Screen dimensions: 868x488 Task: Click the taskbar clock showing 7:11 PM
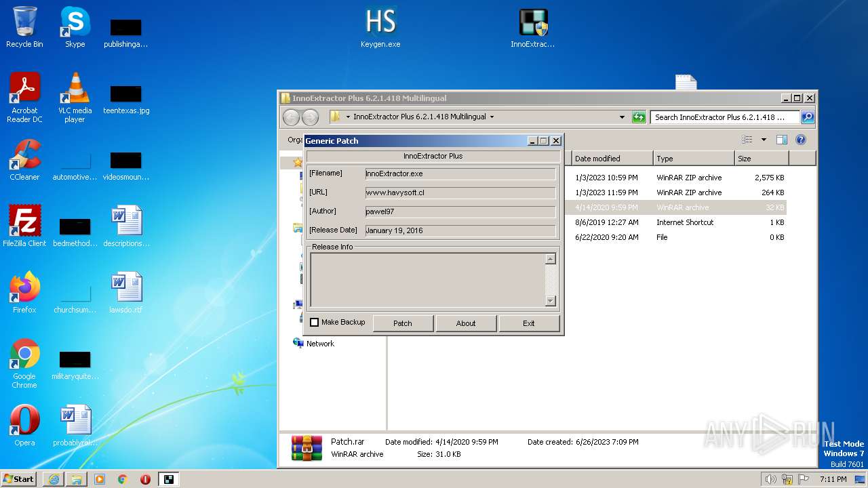pyautogui.click(x=833, y=479)
